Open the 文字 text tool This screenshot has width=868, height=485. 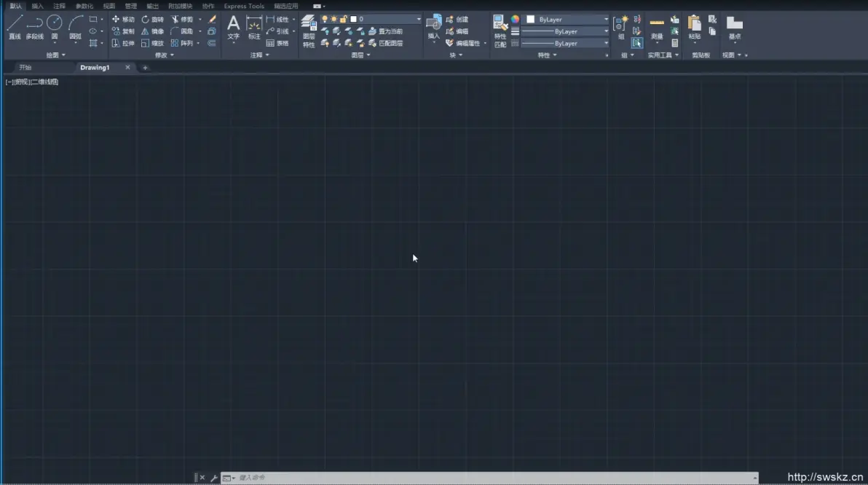tap(233, 27)
